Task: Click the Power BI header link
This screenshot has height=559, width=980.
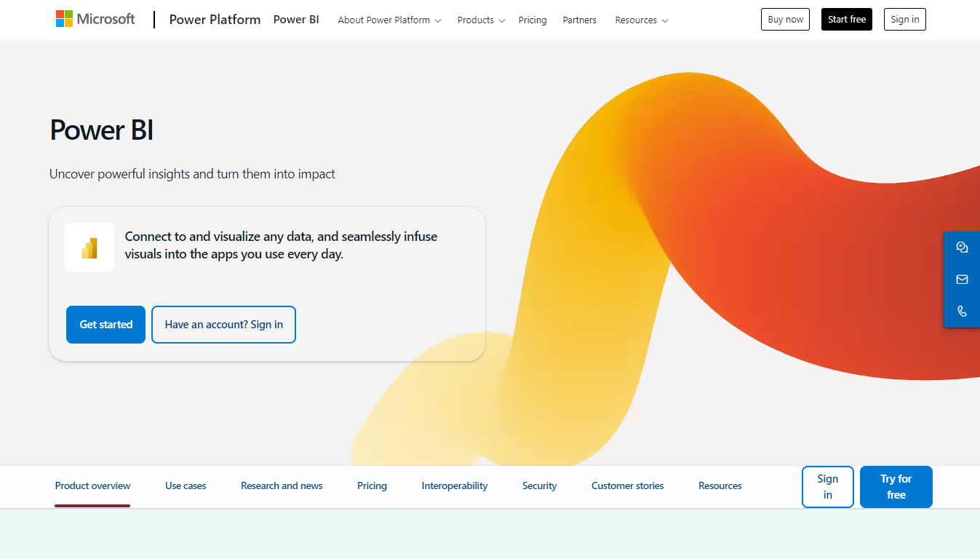Action: 296,20
